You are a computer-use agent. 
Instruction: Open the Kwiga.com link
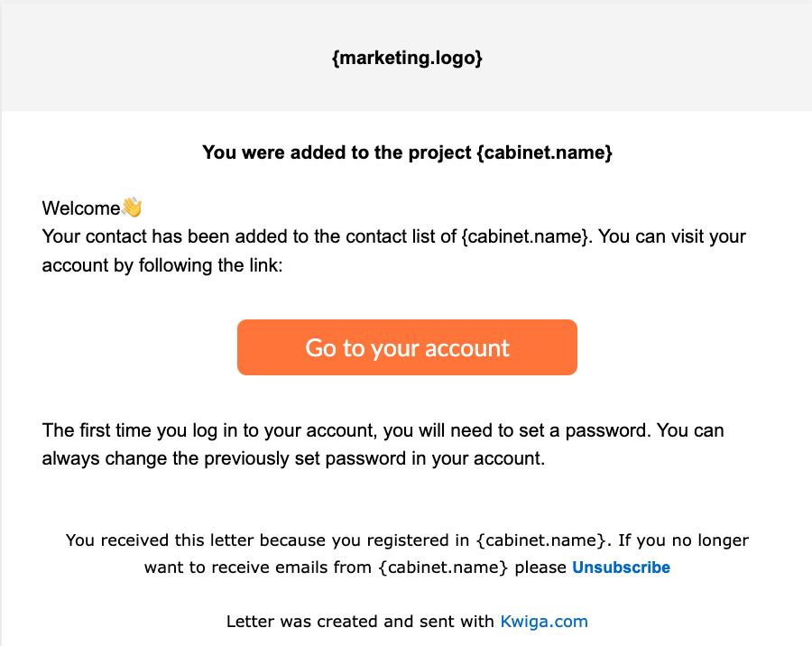(544, 621)
